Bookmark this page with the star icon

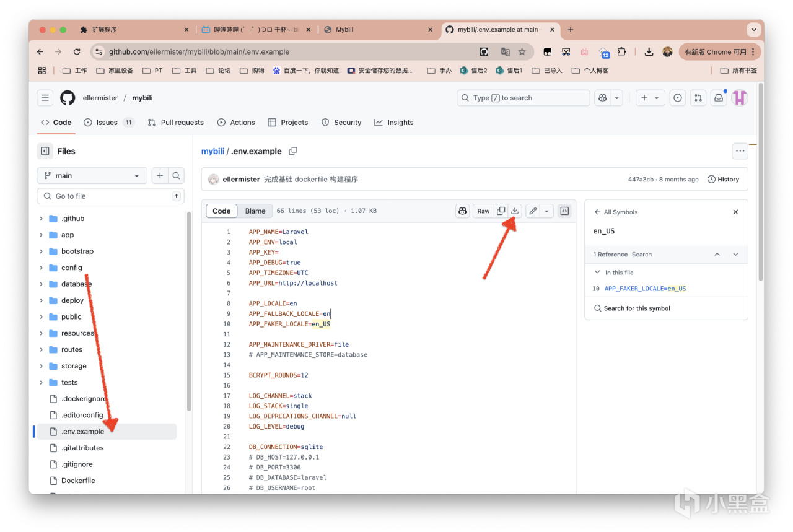coord(522,52)
